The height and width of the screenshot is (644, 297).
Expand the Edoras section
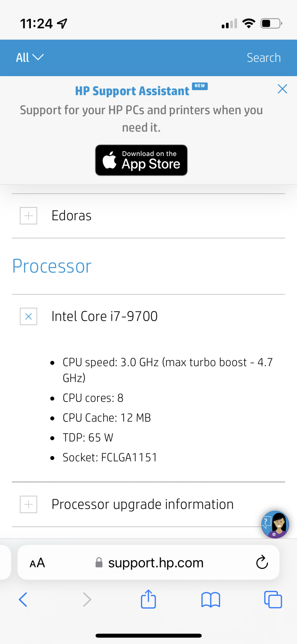[29, 216]
